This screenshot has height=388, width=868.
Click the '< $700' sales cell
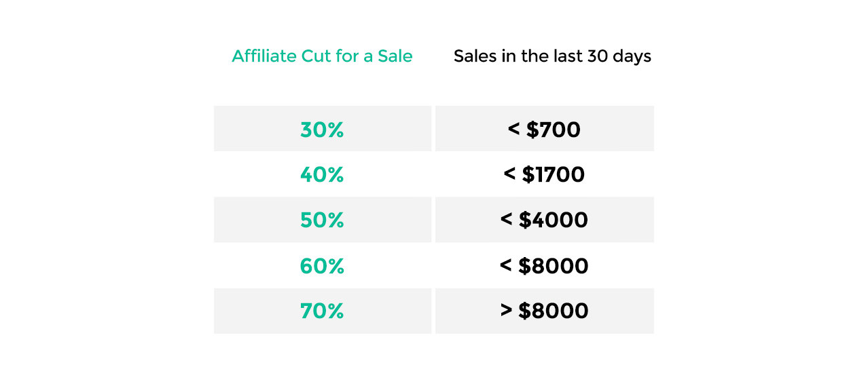(x=545, y=129)
